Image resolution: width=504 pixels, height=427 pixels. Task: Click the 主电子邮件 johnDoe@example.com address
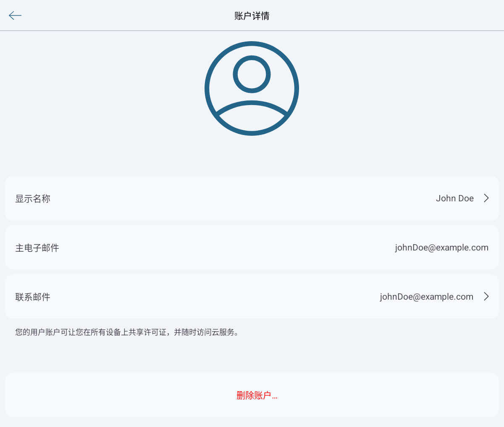[441, 248]
